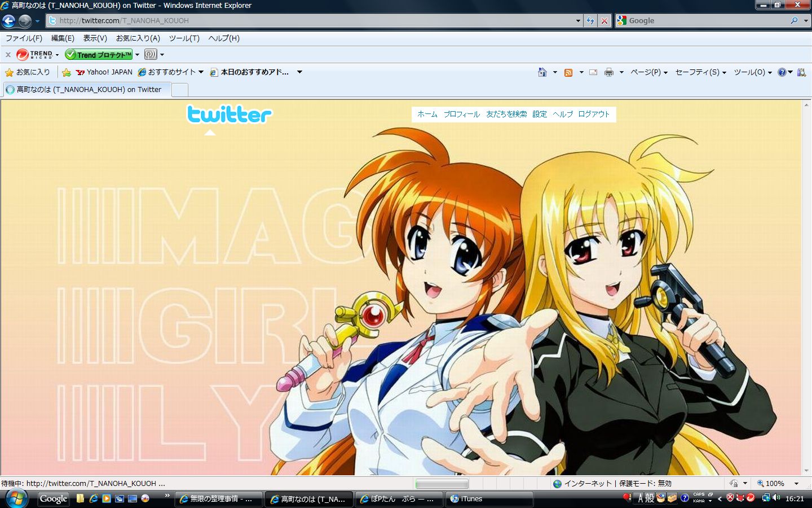This screenshot has width=812, height=508.
Task: Switch to iTunes taskbar button
Action: click(489, 499)
